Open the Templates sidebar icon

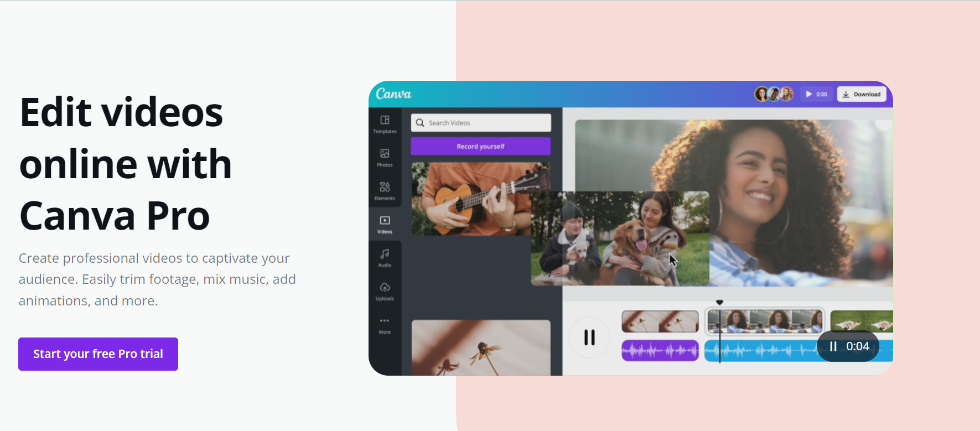tap(385, 124)
